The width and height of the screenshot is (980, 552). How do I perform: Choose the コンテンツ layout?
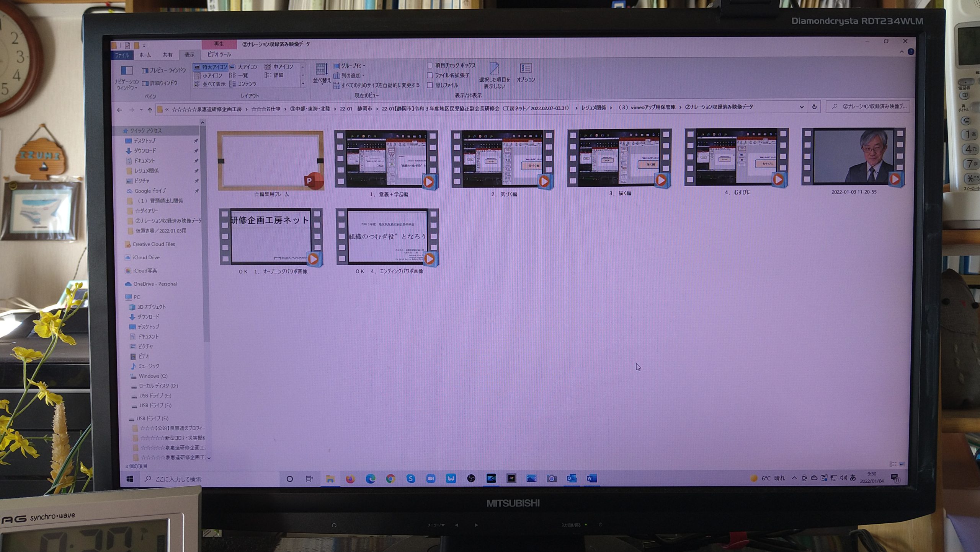pos(243,84)
